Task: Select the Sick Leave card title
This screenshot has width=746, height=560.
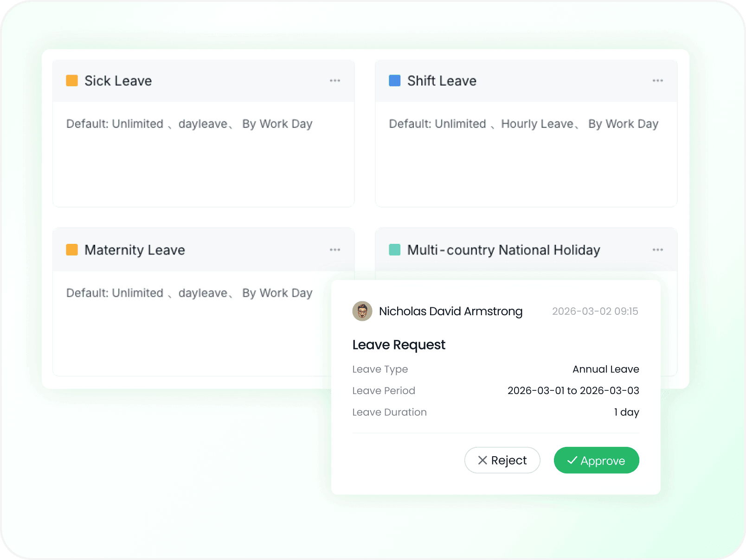Action: [x=118, y=81]
